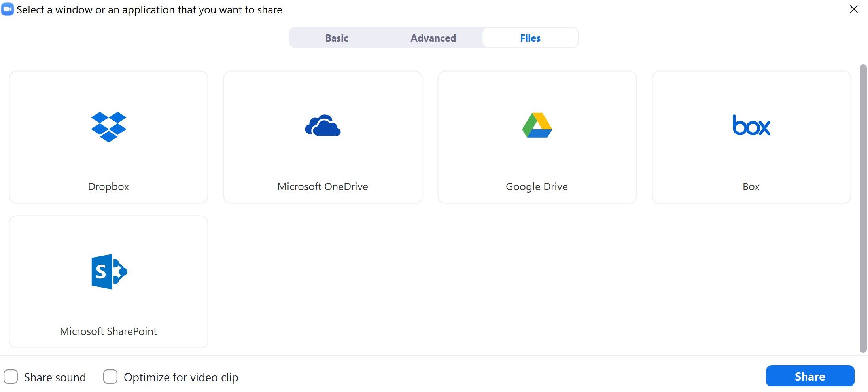
Task: Close the share selection dialog
Action: point(854,9)
